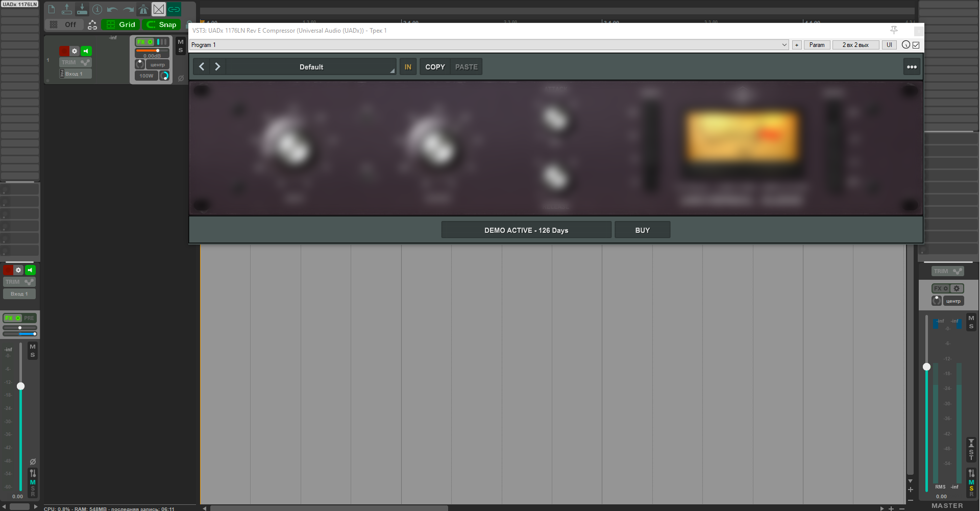Click track 1 pan value 'центр'
Viewport: 980px width, 511px height.
[158, 65]
